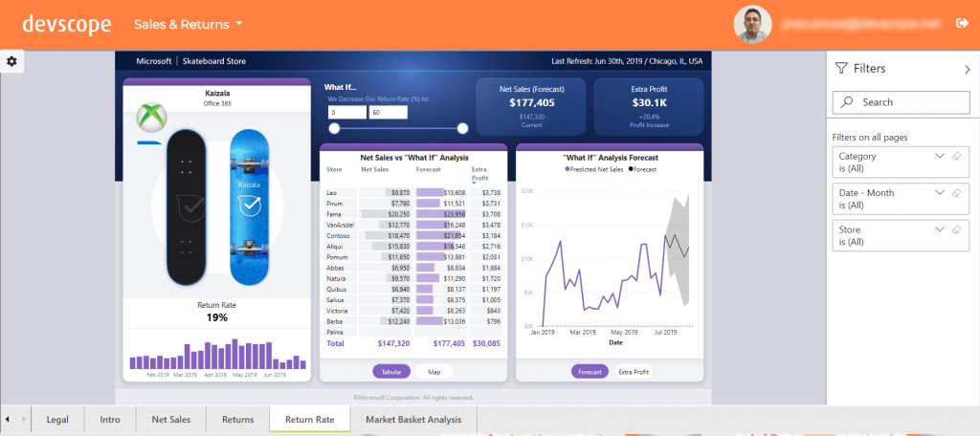This screenshot has height=436, width=980.
Task: Click the devscope logo
Action: 67,24
